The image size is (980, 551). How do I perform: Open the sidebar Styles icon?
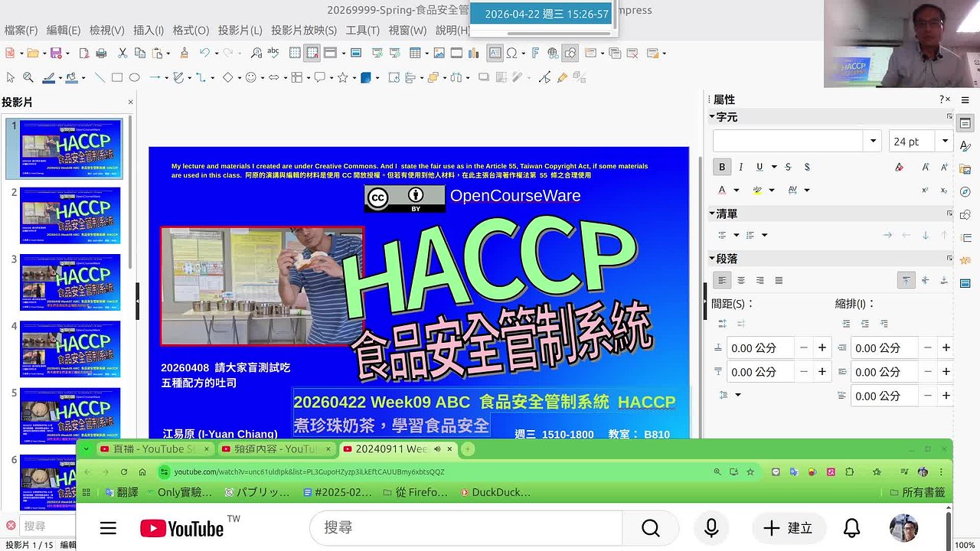coord(965,145)
